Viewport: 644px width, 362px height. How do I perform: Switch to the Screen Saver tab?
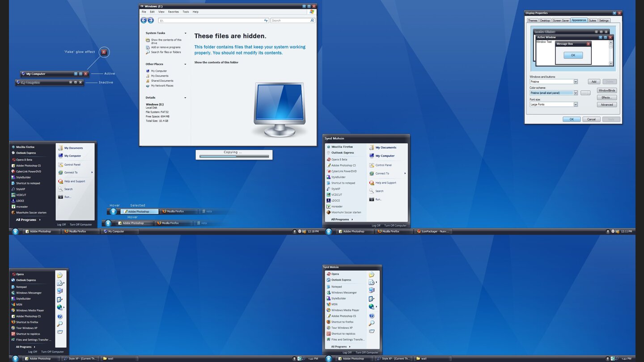[x=561, y=20]
